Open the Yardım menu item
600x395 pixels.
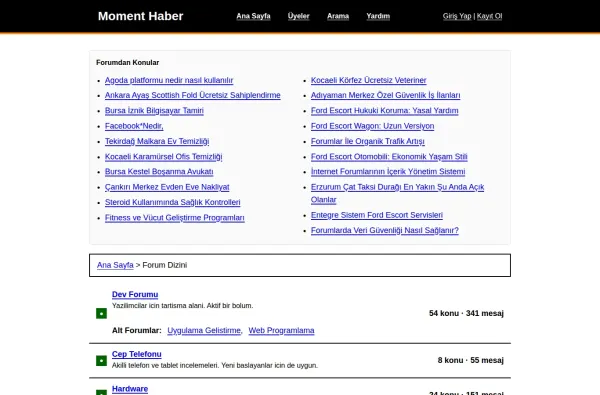pyautogui.click(x=378, y=16)
